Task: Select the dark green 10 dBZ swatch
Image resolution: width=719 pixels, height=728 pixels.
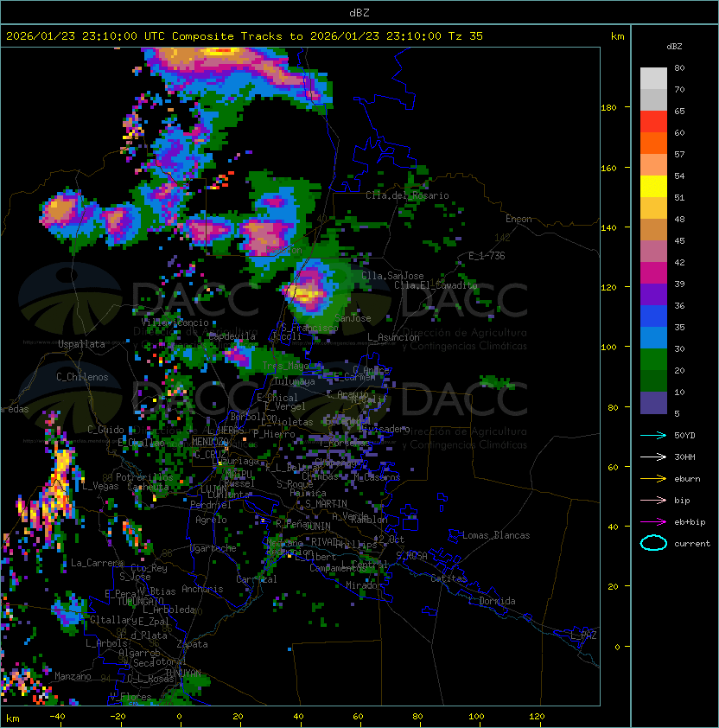Action: 653,380
